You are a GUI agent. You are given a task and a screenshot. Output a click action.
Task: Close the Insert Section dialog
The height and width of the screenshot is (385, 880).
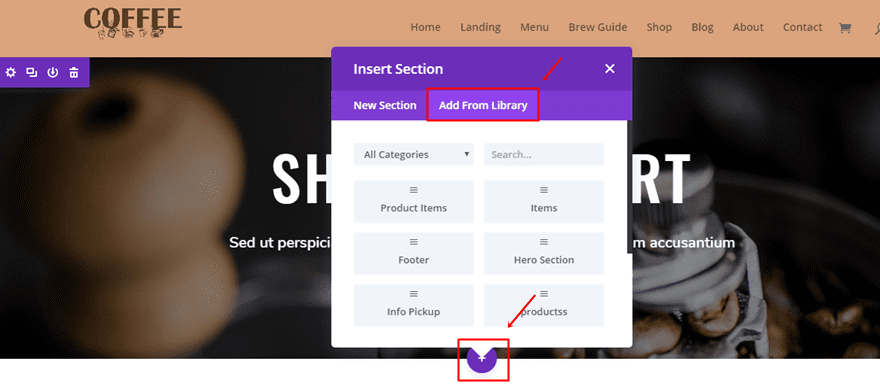tap(609, 68)
